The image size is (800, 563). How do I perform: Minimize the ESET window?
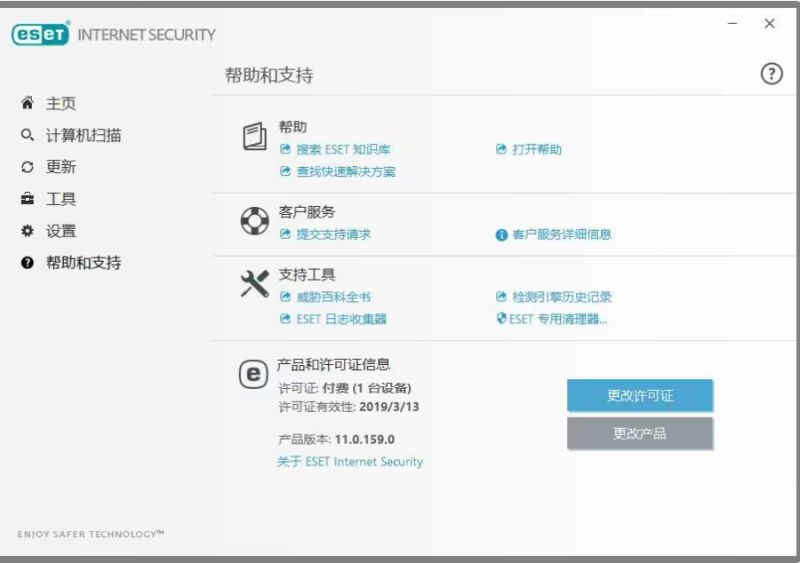click(733, 23)
